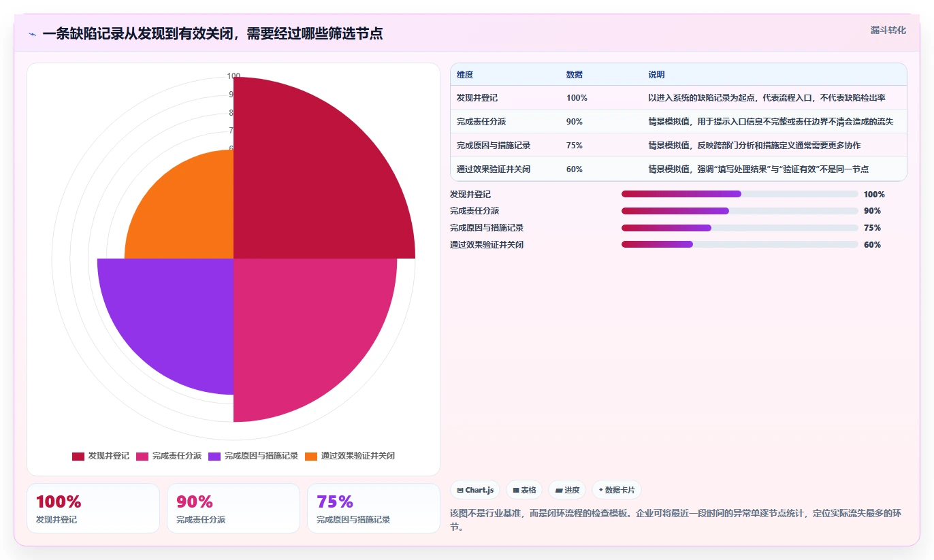Screen dimensions: 934x560
Task: Click the 100% figure beside the first progress bar
Action: [x=874, y=195]
